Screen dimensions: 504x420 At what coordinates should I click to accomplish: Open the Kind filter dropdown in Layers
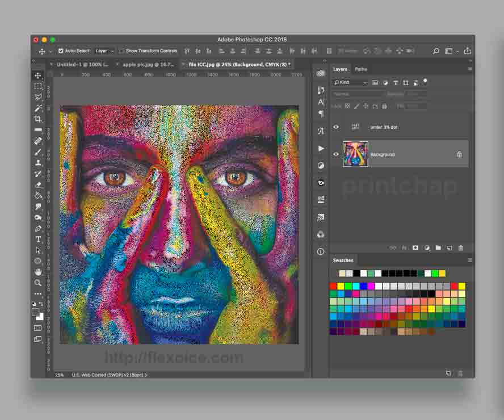click(350, 83)
